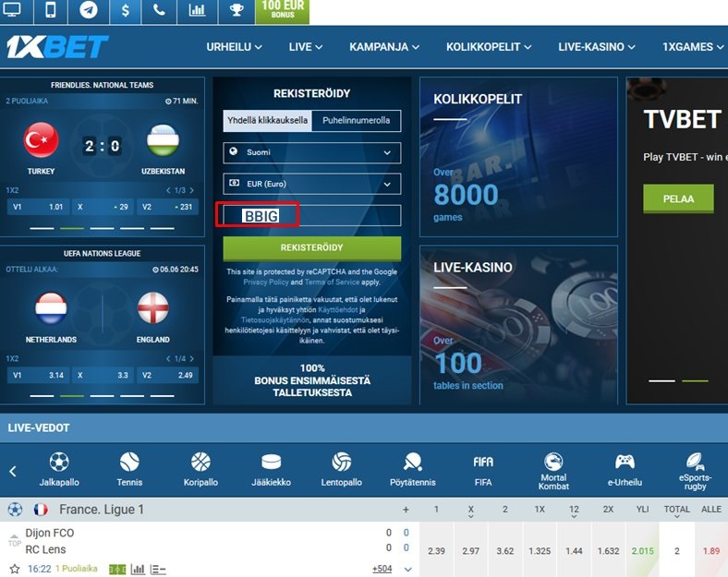Open the mobile phone app icon
Image resolution: width=728 pixels, height=577 pixels.
click(x=51, y=10)
